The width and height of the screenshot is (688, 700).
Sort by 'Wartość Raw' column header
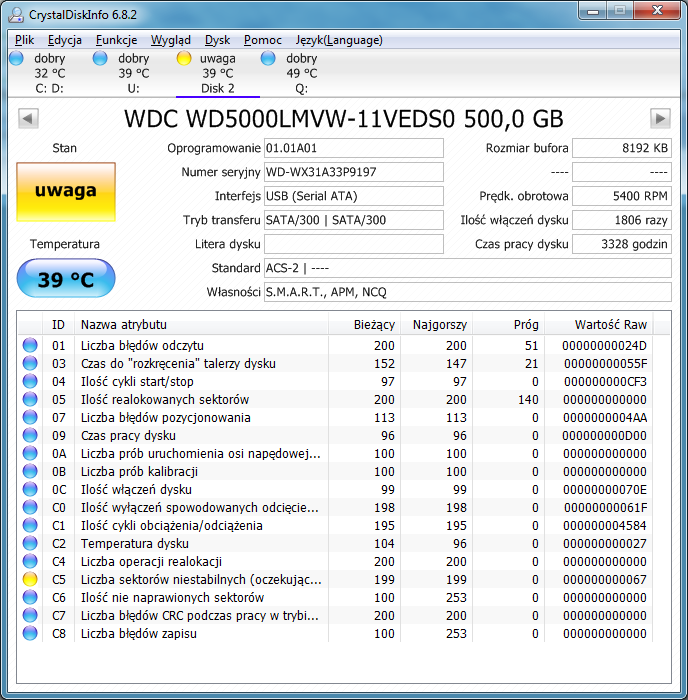click(x=610, y=325)
